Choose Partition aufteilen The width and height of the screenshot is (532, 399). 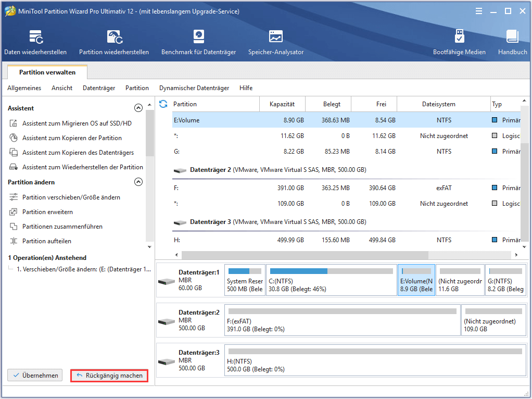point(46,241)
